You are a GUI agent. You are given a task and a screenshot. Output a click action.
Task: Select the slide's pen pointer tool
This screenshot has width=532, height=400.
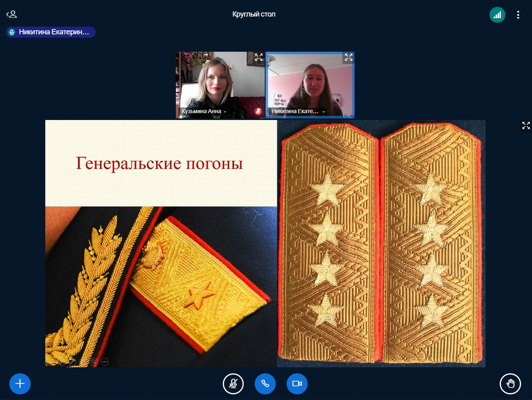pyautogui.click(x=72, y=362)
